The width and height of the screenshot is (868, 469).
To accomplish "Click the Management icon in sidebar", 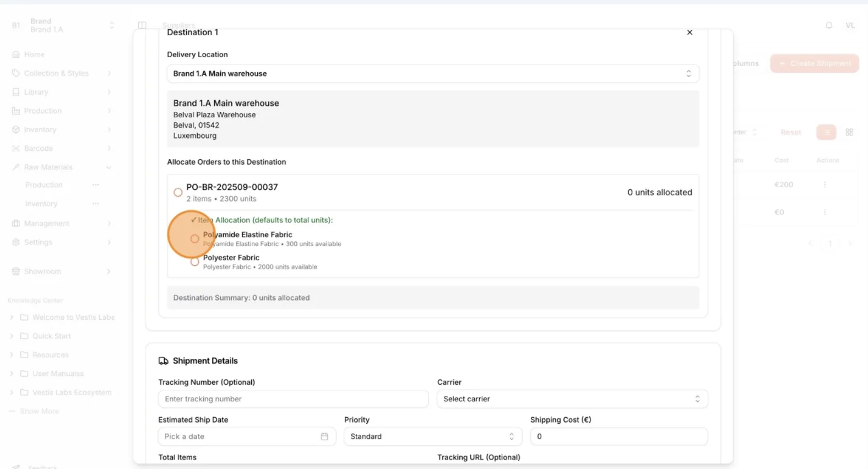I will point(16,223).
